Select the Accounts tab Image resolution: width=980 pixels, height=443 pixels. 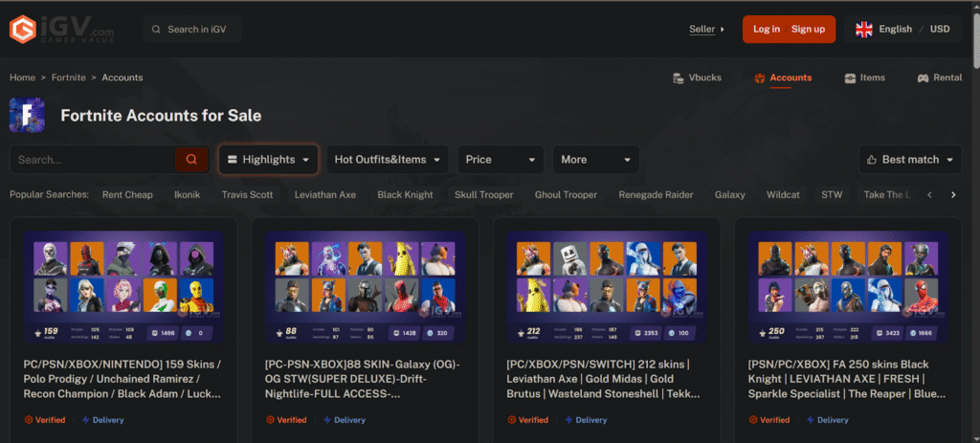(783, 78)
